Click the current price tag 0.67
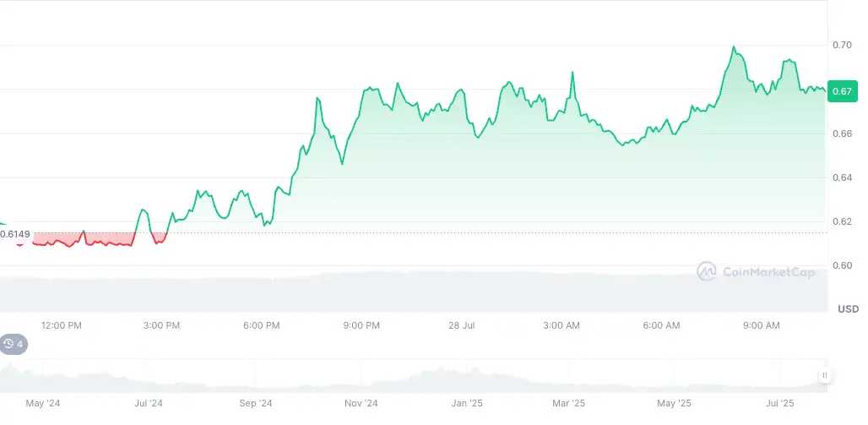Image resolution: width=868 pixels, height=425 pixels. (842, 91)
